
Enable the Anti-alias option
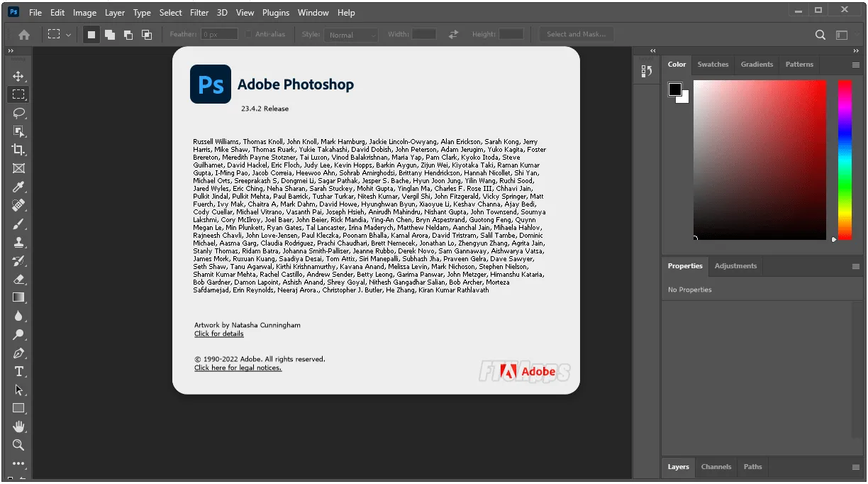(249, 33)
